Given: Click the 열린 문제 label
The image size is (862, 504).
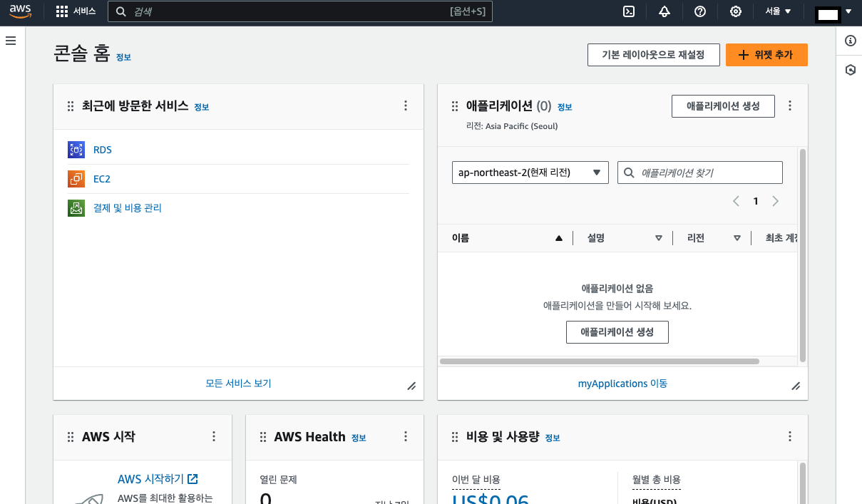Looking at the screenshot, I should tap(278, 480).
